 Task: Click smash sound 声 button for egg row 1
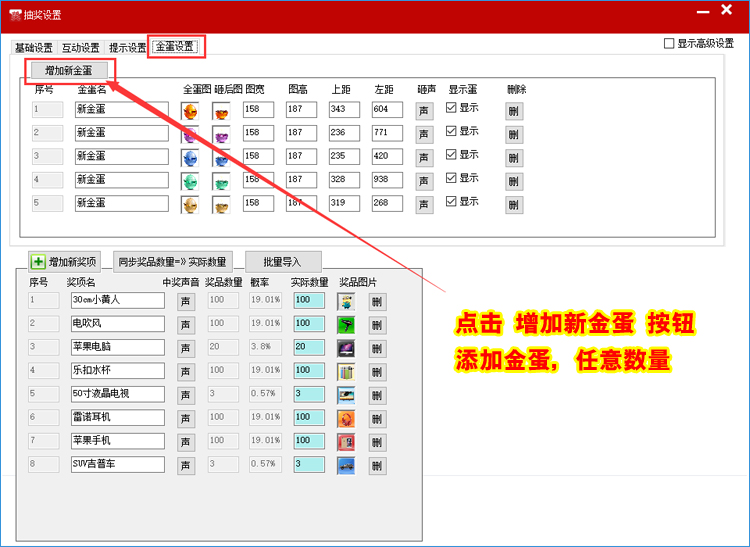[x=424, y=111]
